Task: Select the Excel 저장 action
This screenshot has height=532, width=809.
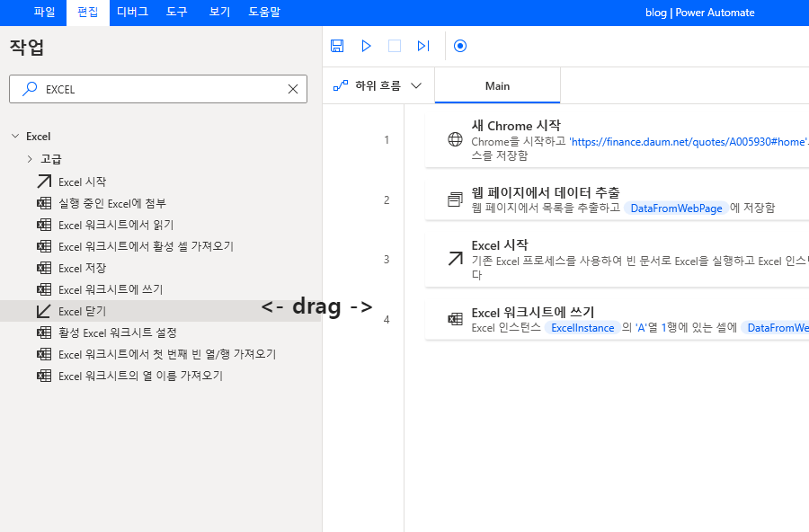Action: click(83, 268)
